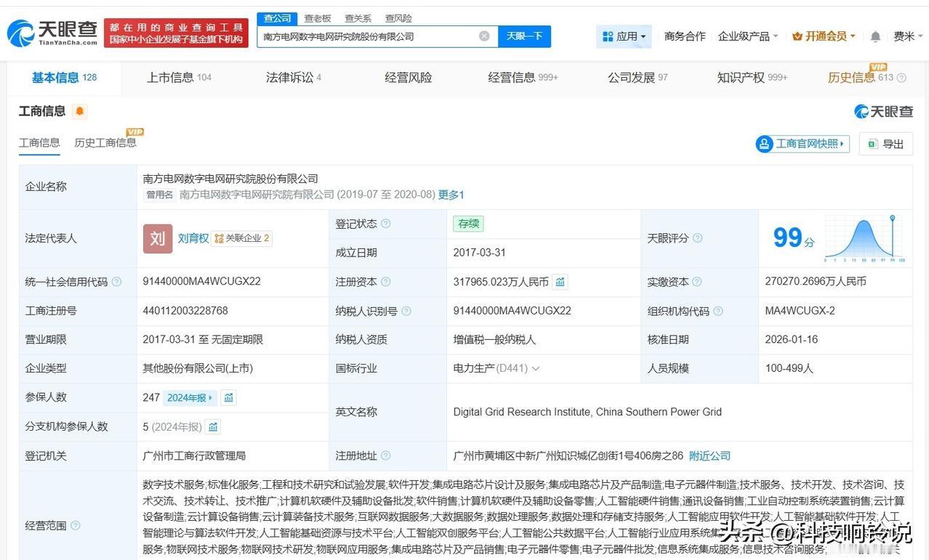Screen dimensions: 929x560
Task: Select credit code 91440000MA4WCUGX22 in 统一社会信用代码 row
Action: pyautogui.click(x=201, y=282)
